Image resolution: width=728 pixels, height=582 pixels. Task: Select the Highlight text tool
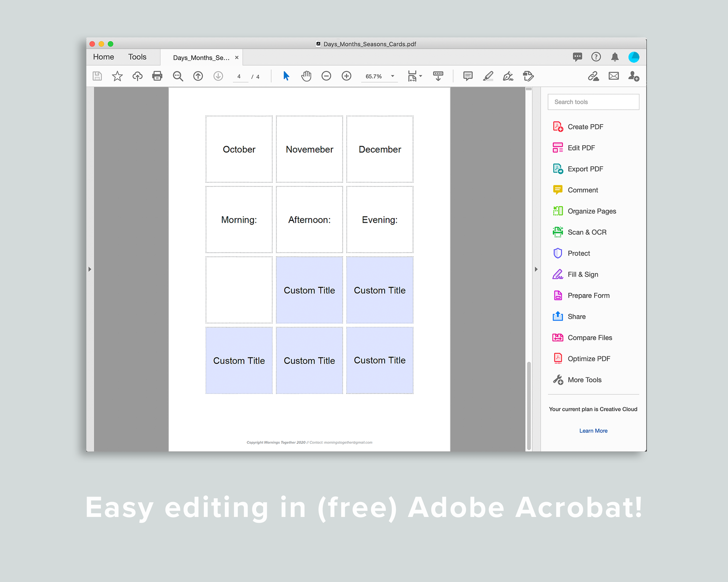[488, 76]
